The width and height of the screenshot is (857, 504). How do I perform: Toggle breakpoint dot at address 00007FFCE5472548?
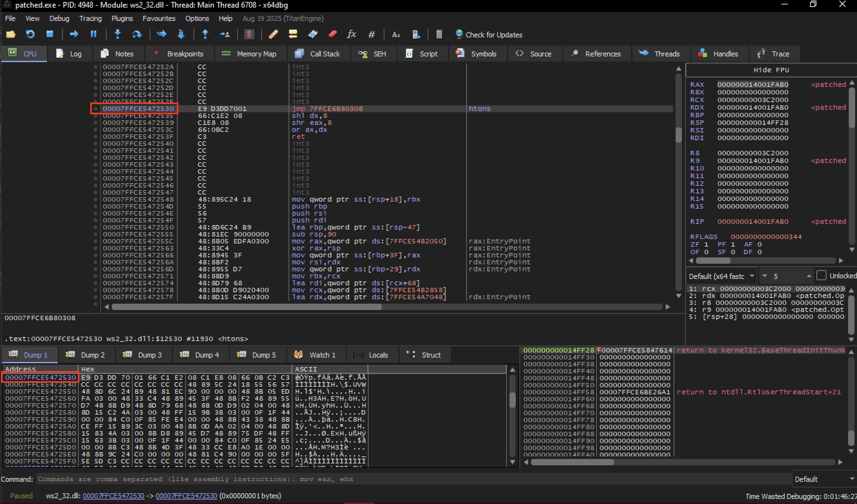(95, 199)
